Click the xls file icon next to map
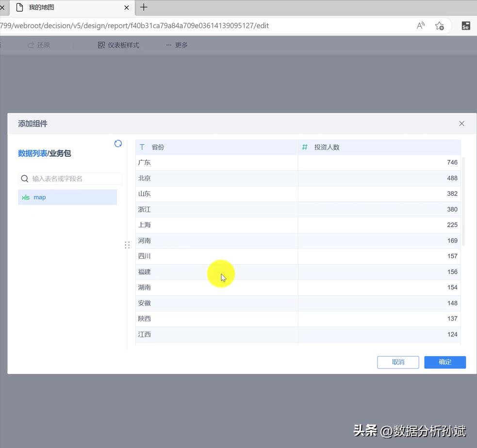Viewport: 477px width, 448px height. tap(26, 197)
